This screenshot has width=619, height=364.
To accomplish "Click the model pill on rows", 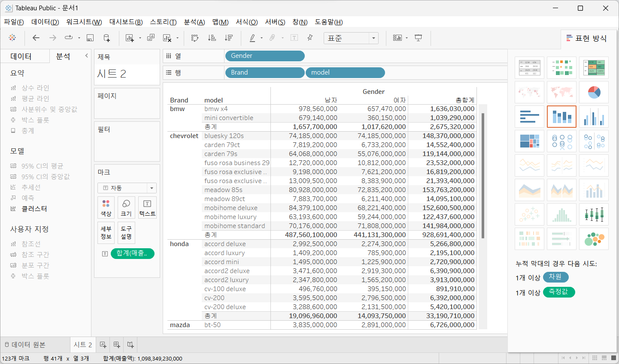I will [x=345, y=72].
